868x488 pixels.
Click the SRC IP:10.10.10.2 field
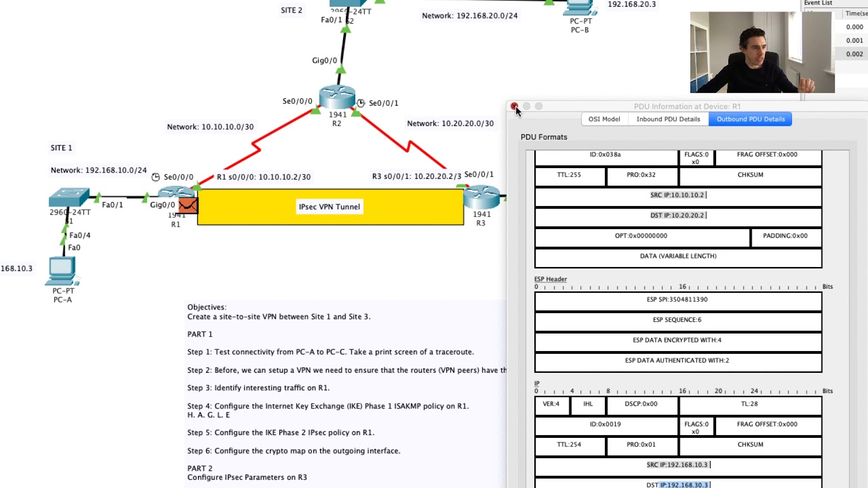(678, 195)
